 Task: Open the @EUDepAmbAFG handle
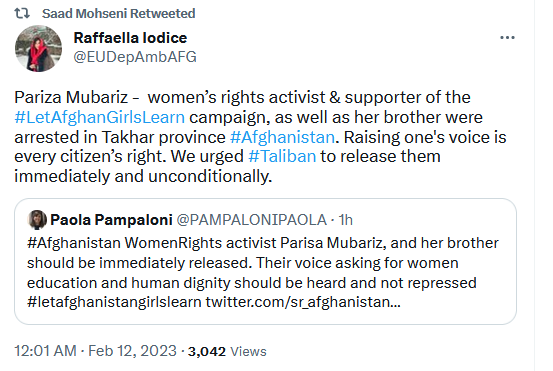coord(135,57)
